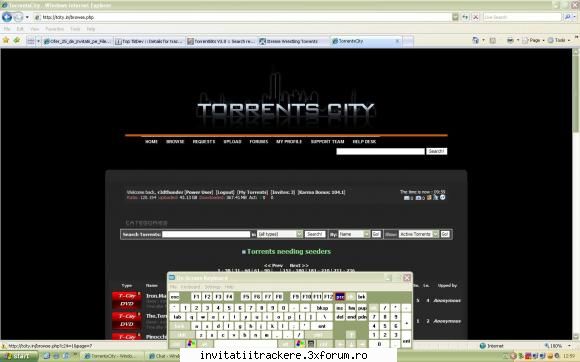
Task: Open the File menu in Internet Explorer
Action: [x=7, y=29]
